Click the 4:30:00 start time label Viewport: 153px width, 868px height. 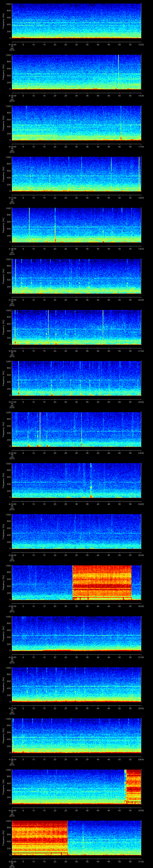pyautogui.click(x=12, y=861)
